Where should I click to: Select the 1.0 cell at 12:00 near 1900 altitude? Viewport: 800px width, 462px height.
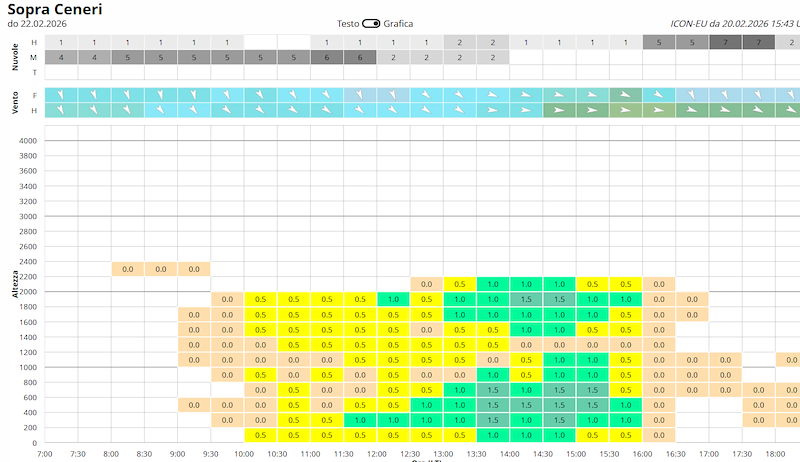tap(393, 299)
